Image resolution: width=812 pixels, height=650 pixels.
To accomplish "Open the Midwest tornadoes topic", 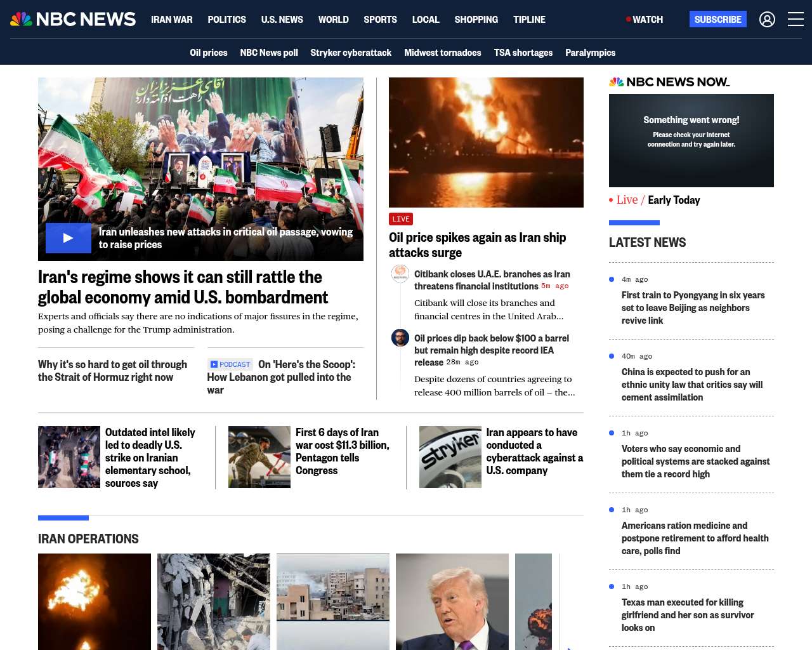I will [x=443, y=53].
